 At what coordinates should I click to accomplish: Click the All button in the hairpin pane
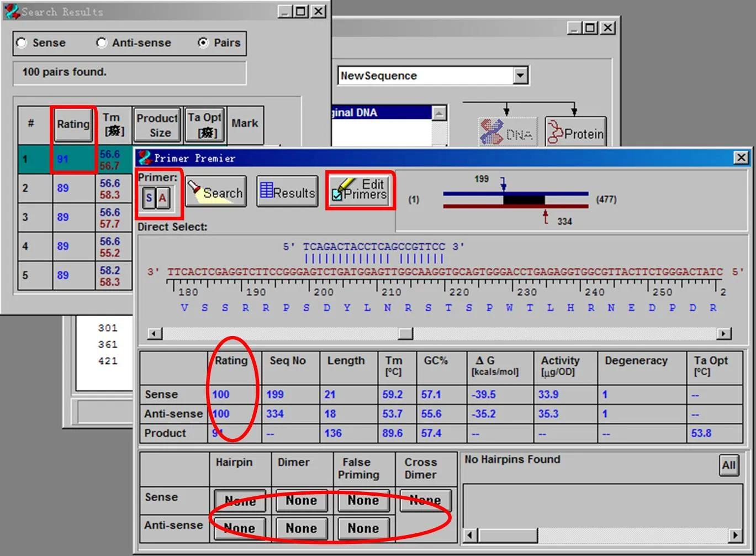coord(728,465)
